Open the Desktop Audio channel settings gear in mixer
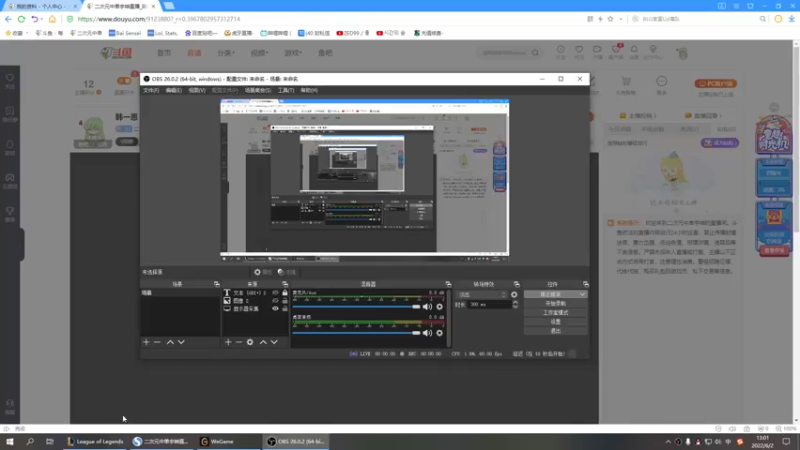Screen dimensions: 800x450 (x=439, y=333)
